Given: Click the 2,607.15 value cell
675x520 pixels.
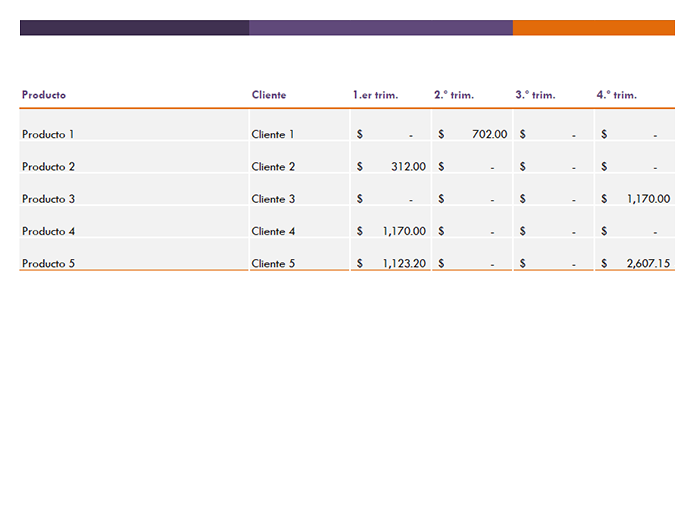Looking at the screenshot, I should 648,264.
